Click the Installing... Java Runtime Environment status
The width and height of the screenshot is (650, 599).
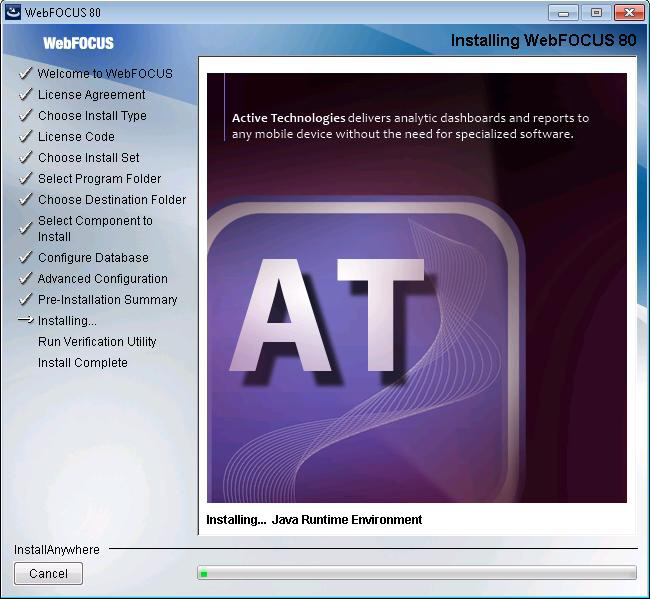[x=314, y=519]
